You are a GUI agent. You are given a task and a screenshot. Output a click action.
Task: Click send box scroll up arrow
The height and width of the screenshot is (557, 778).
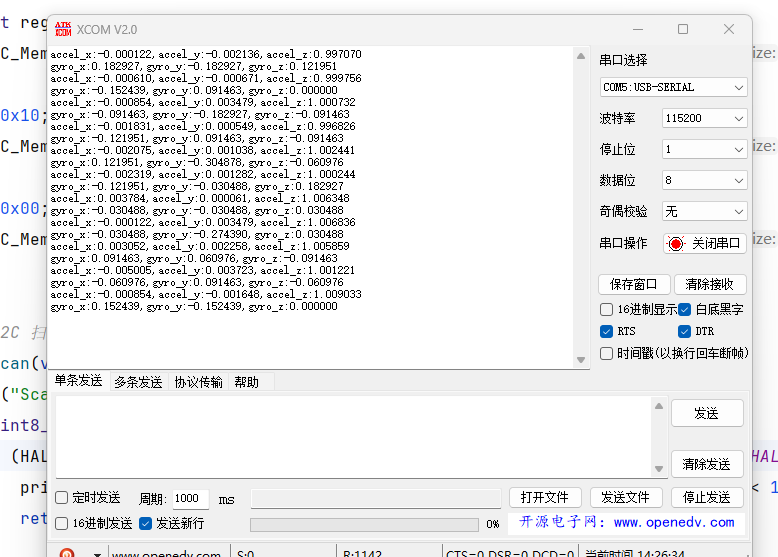(x=659, y=406)
